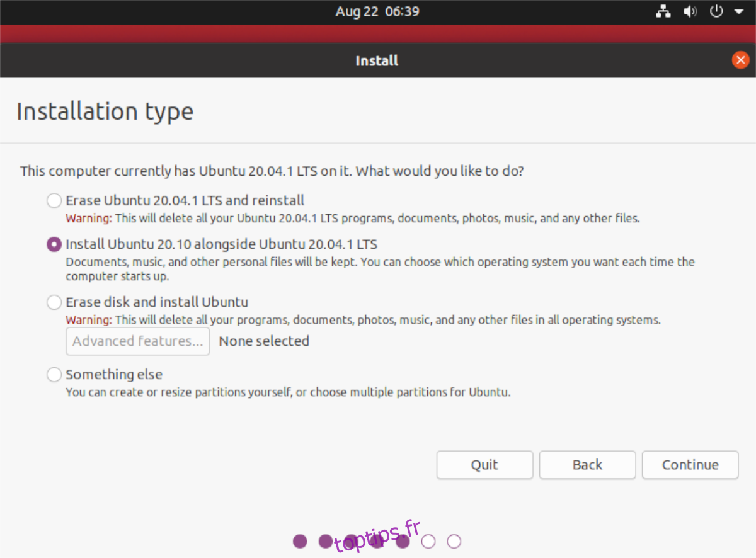Close the Install window with orange X
This screenshot has height=558, width=756.
740,60
